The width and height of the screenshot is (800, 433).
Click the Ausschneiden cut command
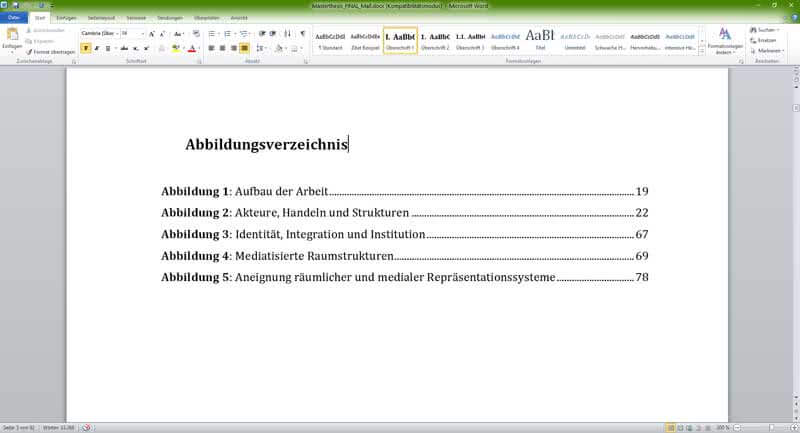pyautogui.click(x=45, y=31)
